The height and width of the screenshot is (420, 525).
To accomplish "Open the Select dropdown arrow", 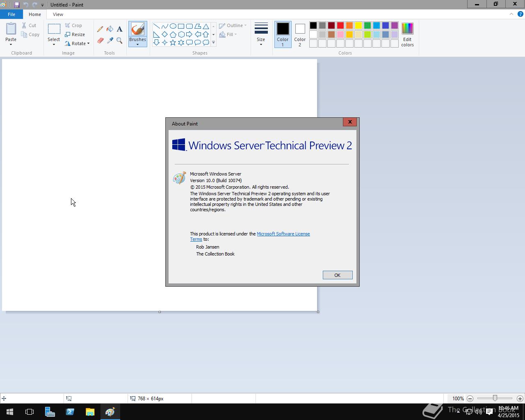I will pyautogui.click(x=54, y=44).
